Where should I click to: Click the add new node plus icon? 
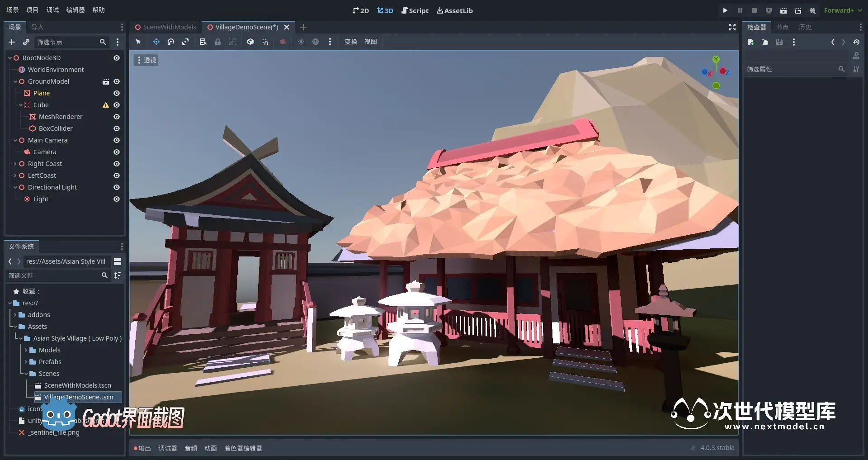point(12,42)
